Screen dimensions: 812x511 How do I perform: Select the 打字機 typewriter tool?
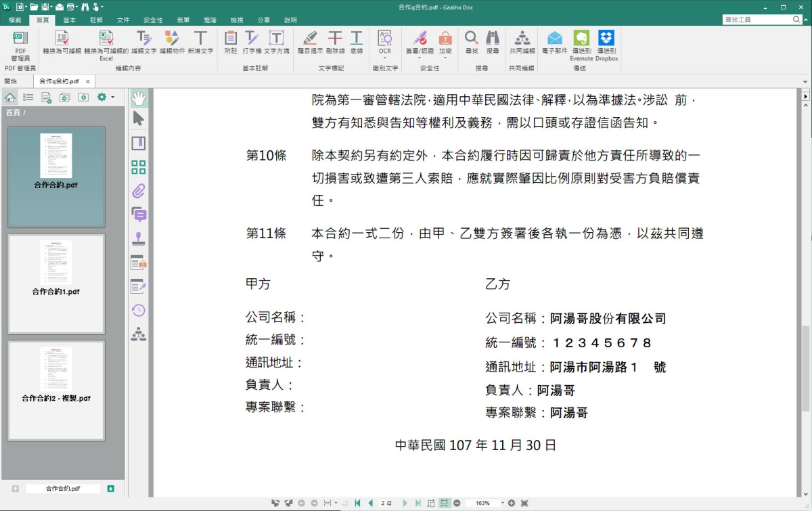coord(252,41)
